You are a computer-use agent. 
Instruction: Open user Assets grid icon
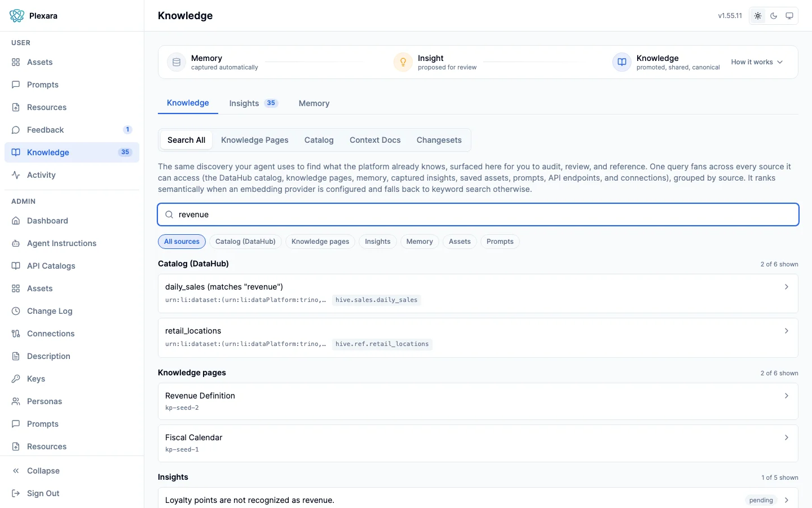(x=16, y=62)
